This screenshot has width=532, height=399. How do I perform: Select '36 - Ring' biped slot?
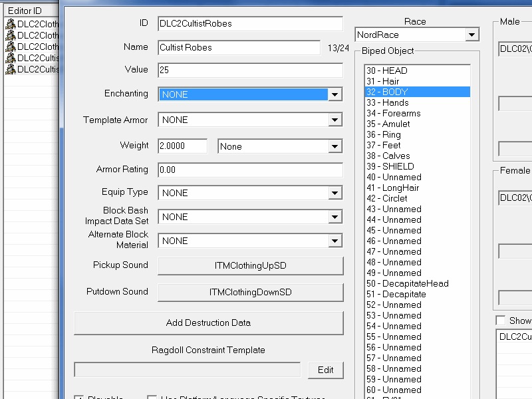[x=418, y=135]
